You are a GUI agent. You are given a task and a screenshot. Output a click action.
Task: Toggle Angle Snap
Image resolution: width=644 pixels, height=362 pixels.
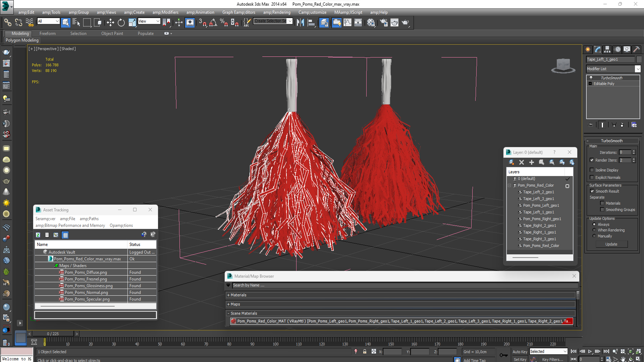213,22
